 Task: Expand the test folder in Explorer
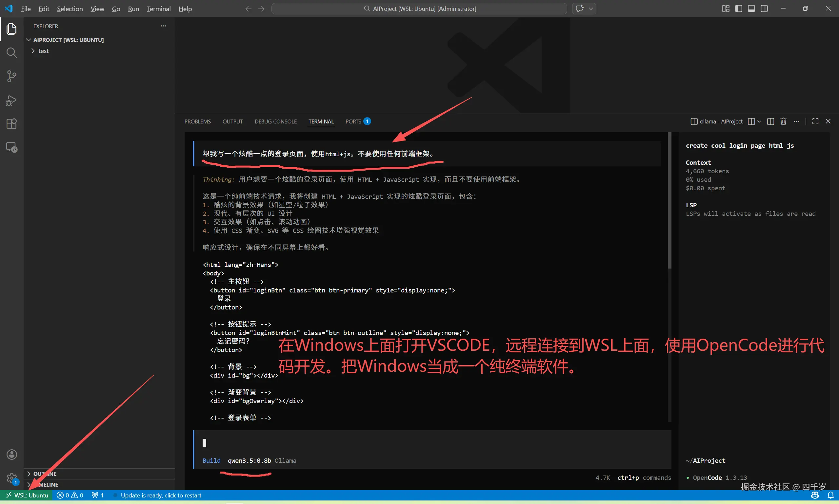(33, 51)
